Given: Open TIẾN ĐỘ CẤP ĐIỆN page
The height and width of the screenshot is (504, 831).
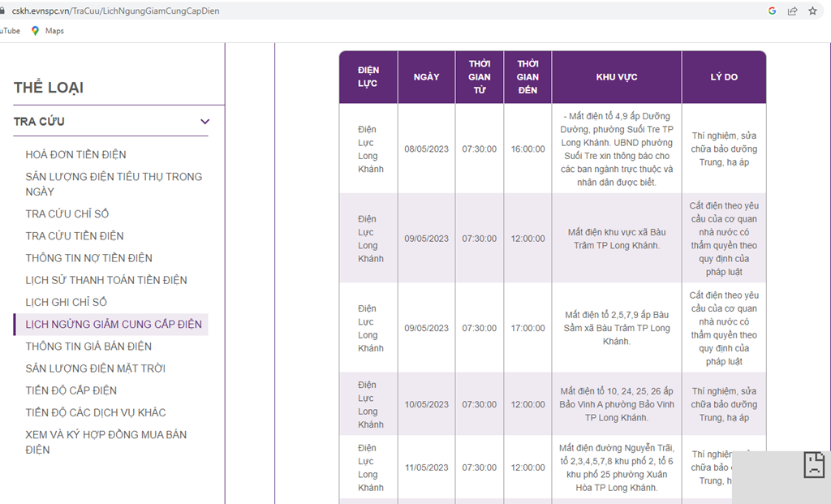Looking at the screenshot, I should coord(71,390).
